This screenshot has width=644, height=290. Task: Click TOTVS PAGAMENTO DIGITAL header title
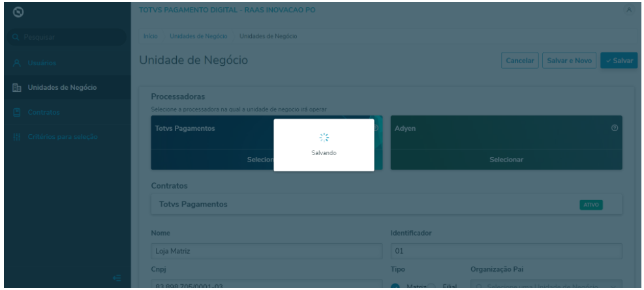click(x=227, y=10)
